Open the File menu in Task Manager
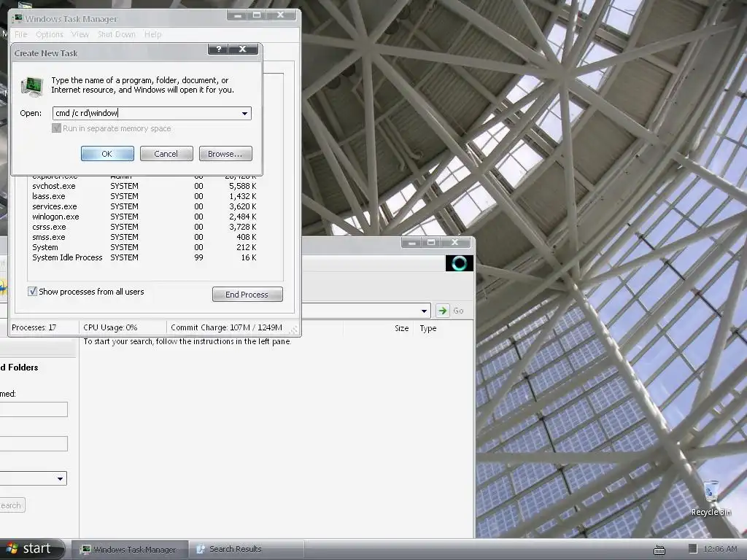Image resolution: width=747 pixels, height=560 pixels. tap(21, 34)
